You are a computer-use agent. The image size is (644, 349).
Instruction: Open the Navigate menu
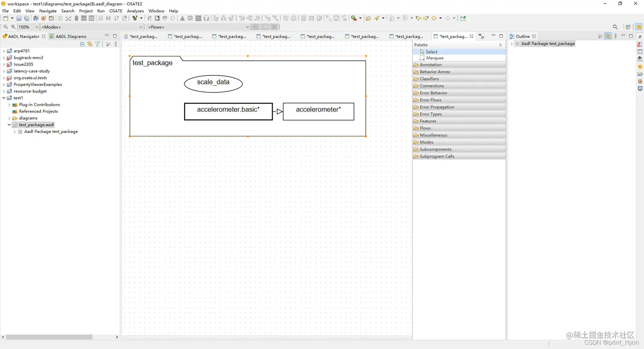click(x=48, y=11)
